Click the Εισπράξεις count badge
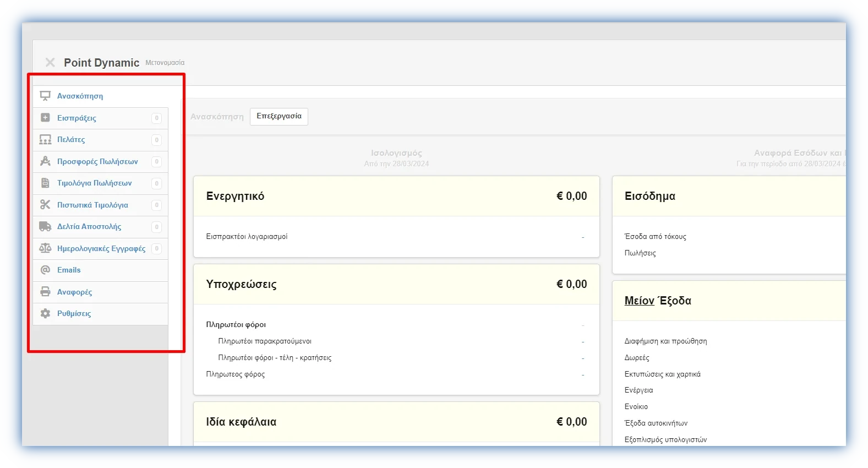This screenshot has width=868, height=468. (157, 118)
